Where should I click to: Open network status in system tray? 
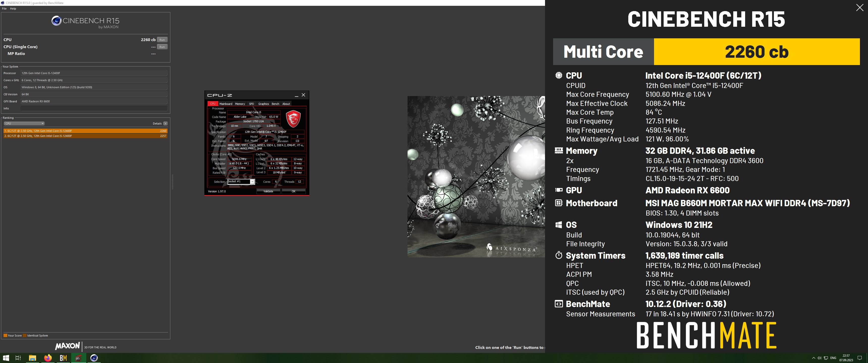(x=826, y=358)
